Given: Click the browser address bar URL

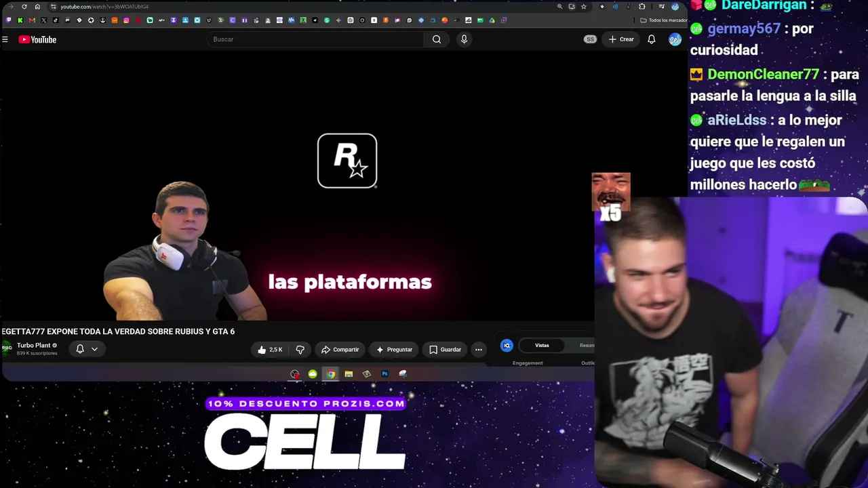Looking at the screenshot, I should 104,7.
